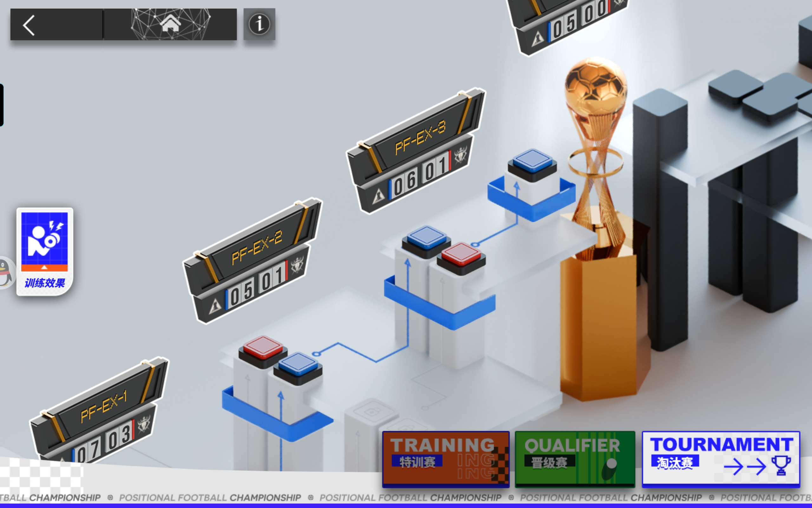Image resolution: width=812 pixels, height=508 pixels.
Task: Open the event info button
Action: 259,24
